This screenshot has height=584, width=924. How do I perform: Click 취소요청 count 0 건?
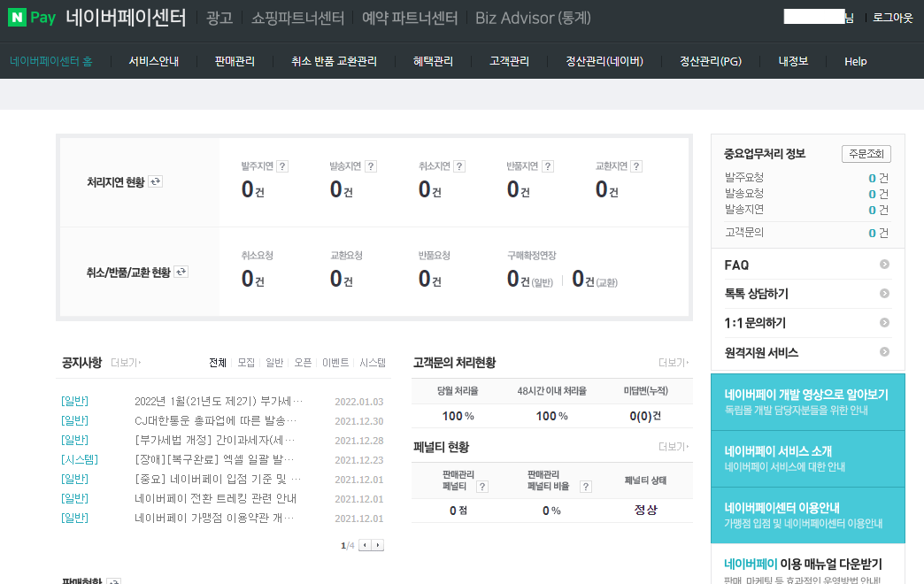pyautogui.click(x=253, y=279)
